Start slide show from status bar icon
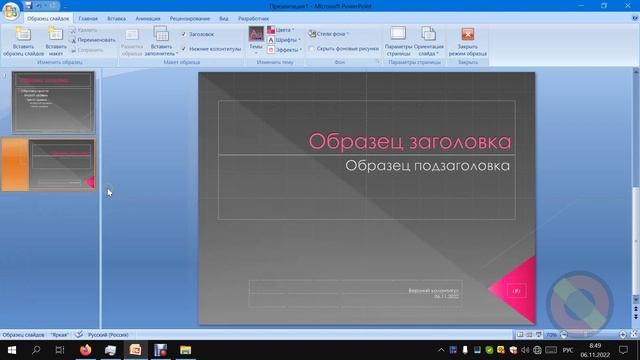This screenshot has height=360, width=640. pyautogui.click(x=539, y=335)
